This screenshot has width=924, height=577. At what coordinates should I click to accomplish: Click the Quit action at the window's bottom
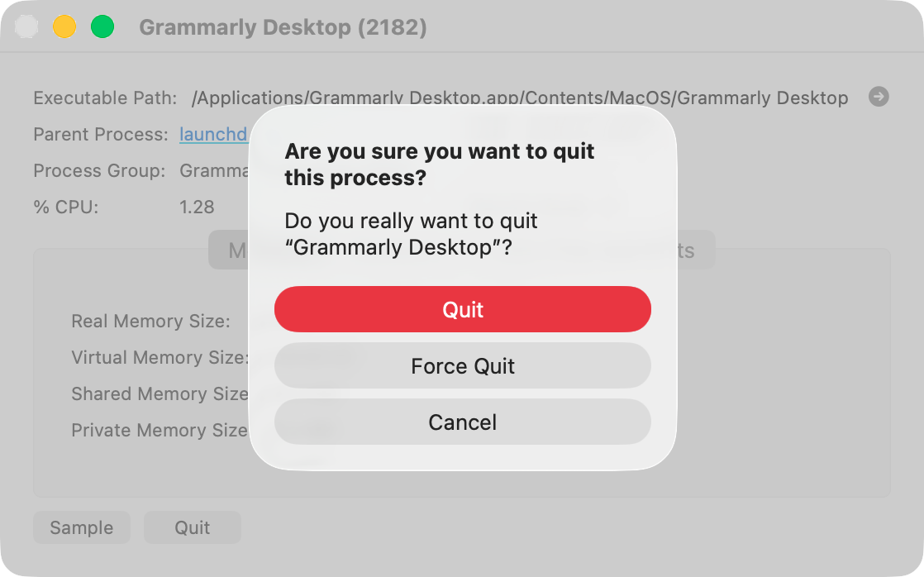coord(192,527)
